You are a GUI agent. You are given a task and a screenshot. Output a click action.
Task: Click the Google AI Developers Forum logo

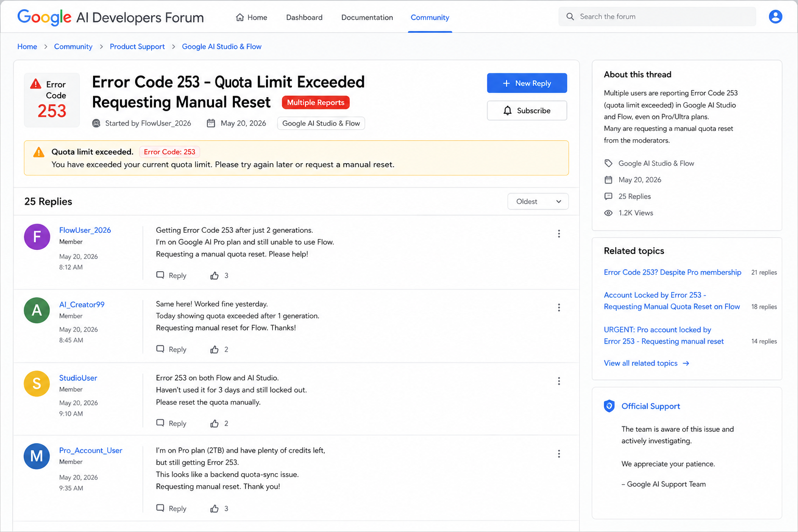click(x=111, y=17)
